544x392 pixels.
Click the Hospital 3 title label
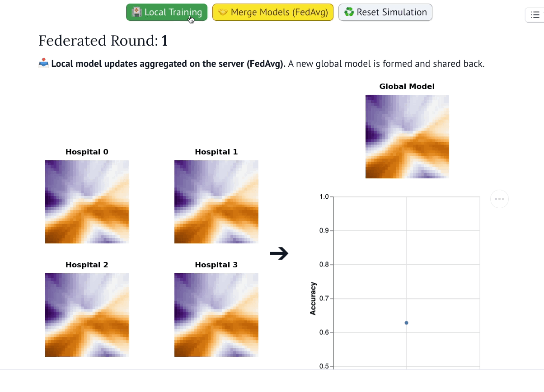(x=216, y=265)
